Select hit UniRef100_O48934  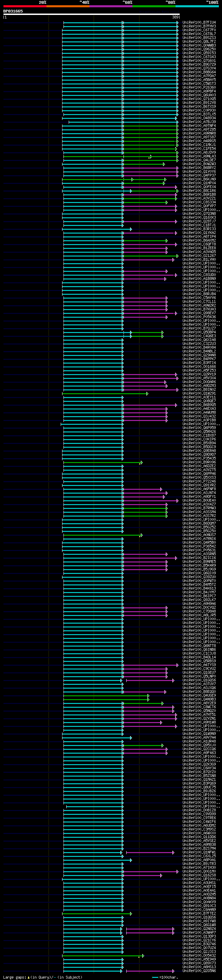(x=199, y=118)
